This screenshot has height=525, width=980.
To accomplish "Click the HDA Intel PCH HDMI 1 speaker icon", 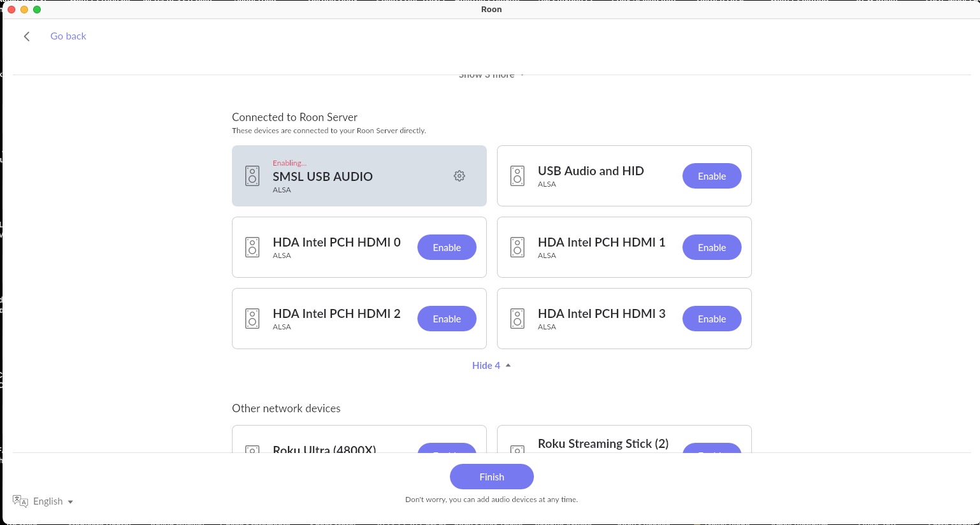I will tap(517, 247).
